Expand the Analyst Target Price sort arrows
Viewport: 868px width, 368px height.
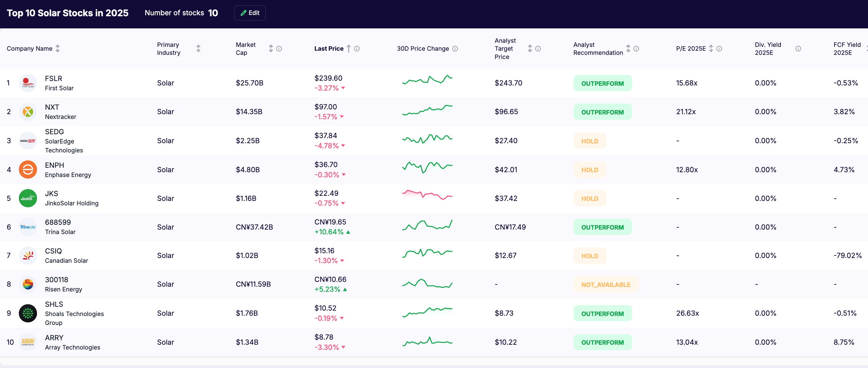click(529, 48)
